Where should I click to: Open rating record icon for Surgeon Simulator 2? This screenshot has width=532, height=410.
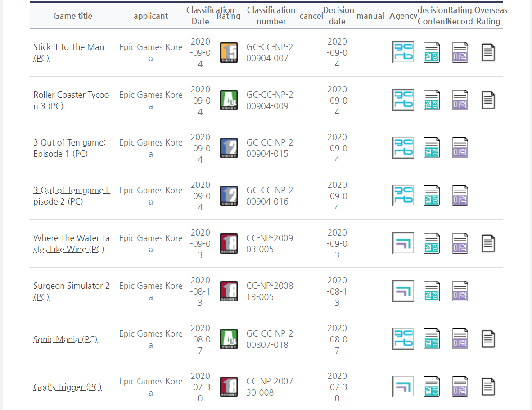(x=460, y=292)
